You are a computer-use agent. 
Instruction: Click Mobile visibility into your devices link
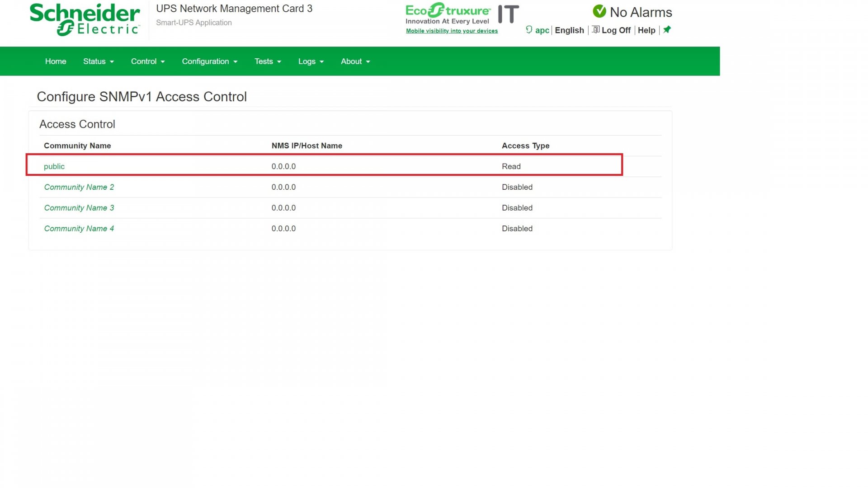pyautogui.click(x=452, y=31)
